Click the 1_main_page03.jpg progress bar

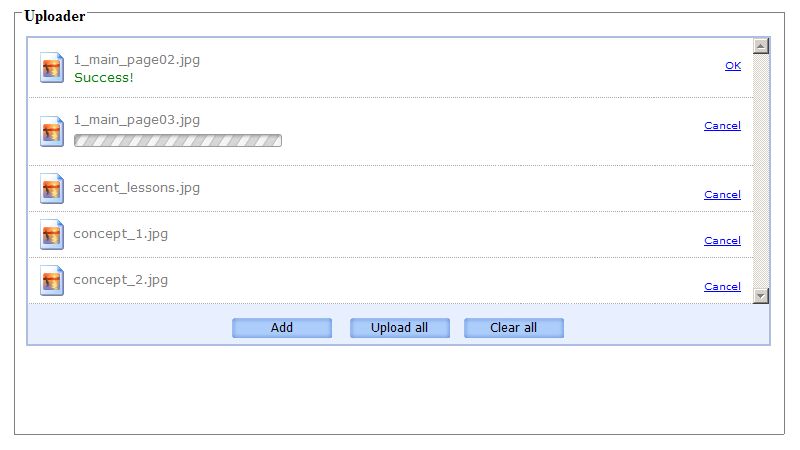178,140
